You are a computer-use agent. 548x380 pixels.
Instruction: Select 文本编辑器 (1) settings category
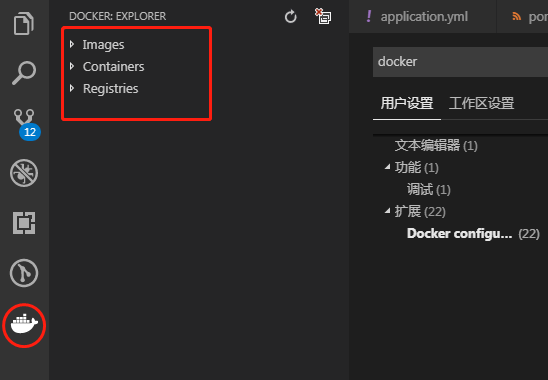[x=436, y=145]
